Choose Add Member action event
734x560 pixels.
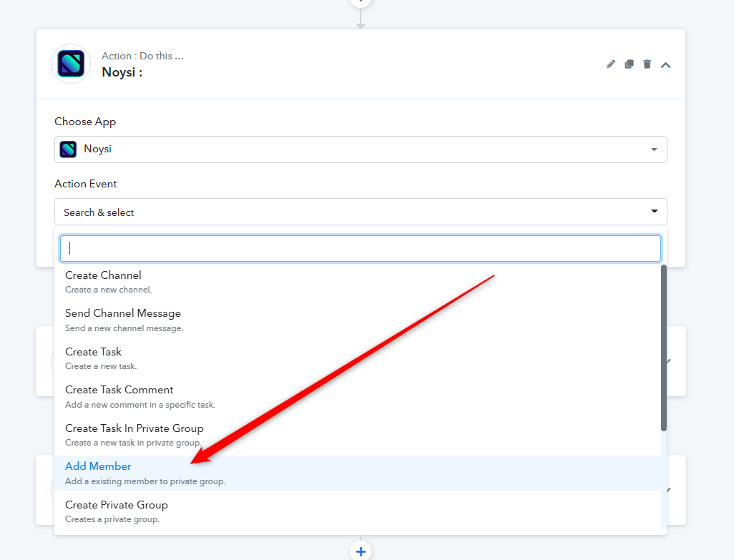point(358,473)
